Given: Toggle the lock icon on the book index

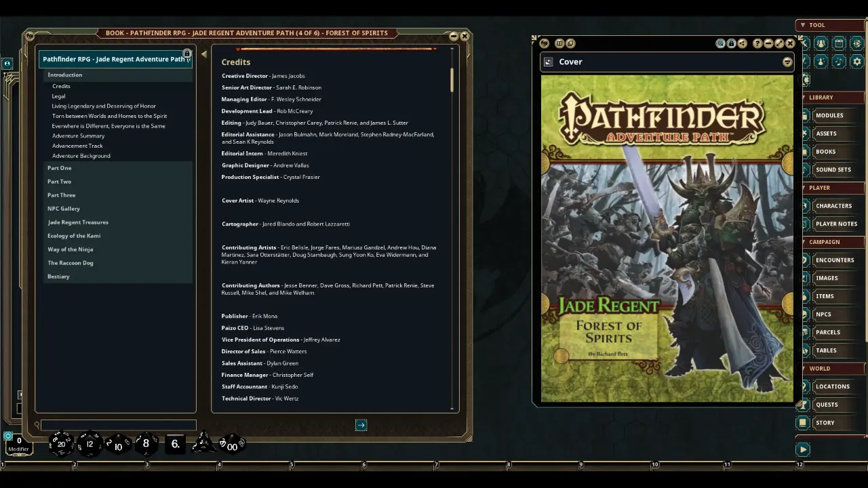Looking at the screenshot, I should 187,54.
